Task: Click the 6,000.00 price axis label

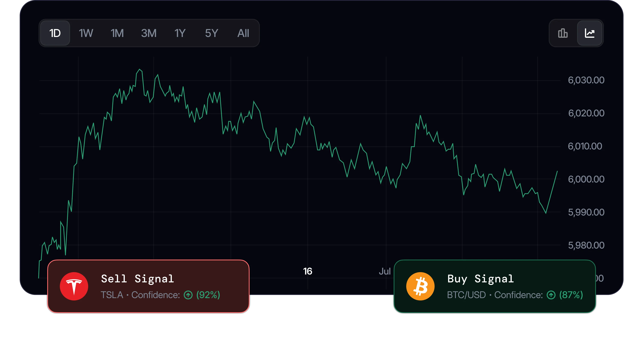Action: click(586, 179)
